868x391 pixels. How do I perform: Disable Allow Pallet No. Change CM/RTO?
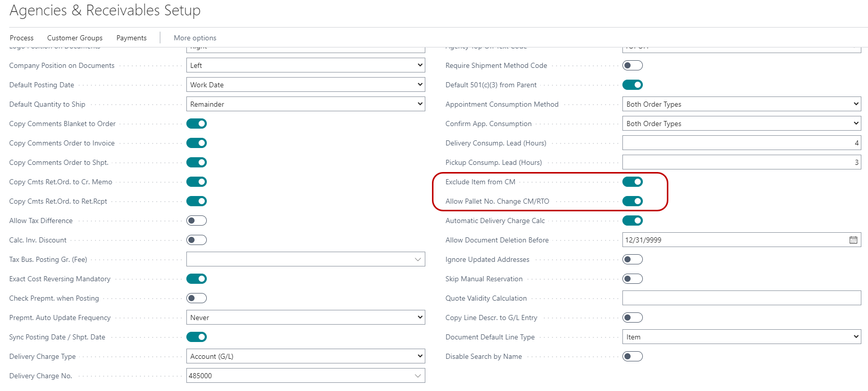pos(632,201)
